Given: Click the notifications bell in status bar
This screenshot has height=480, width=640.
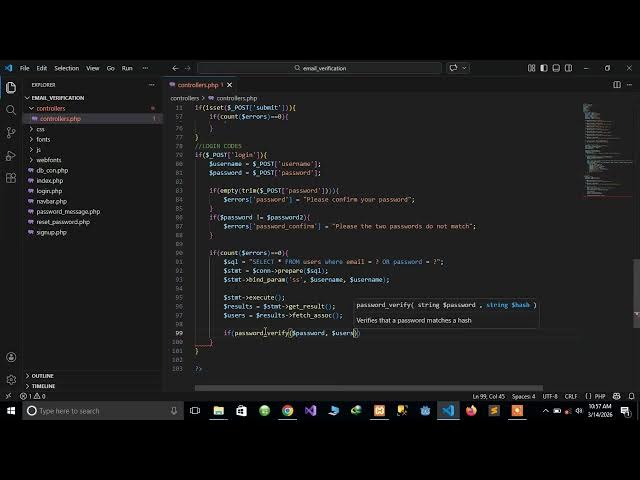Looking at the screenshot, I should [631, 396].
